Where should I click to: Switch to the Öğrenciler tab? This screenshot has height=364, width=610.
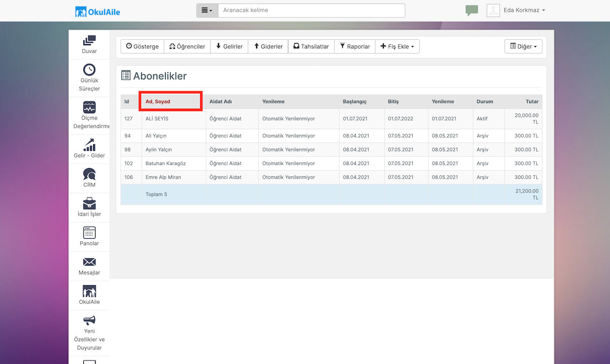[187, 46]
